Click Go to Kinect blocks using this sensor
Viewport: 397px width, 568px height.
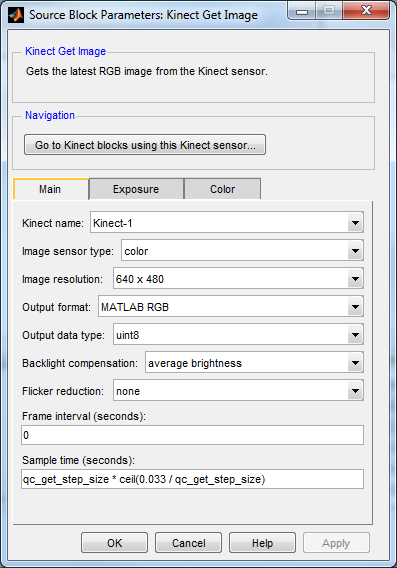coord(145,145)
